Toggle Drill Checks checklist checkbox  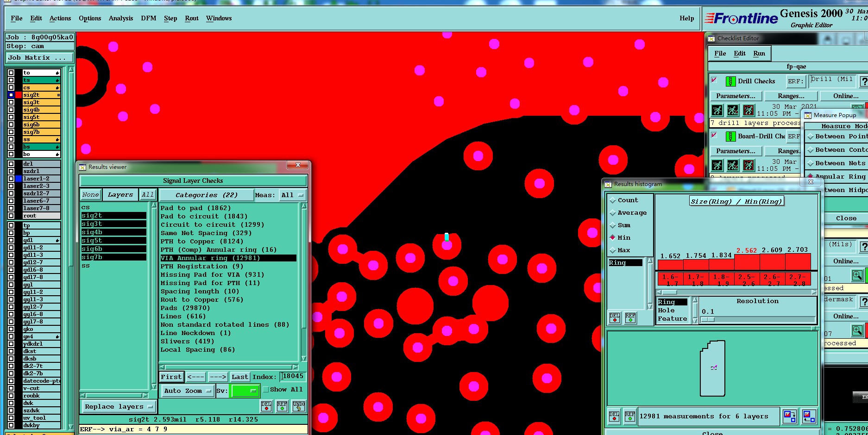tap(714, 80)
